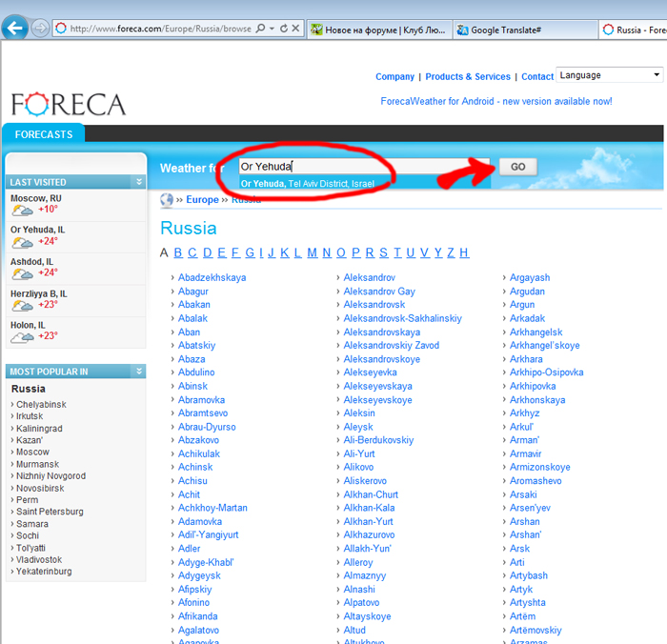
Task: Collapse the Most Popular In panel
Action: click(139, 372)
